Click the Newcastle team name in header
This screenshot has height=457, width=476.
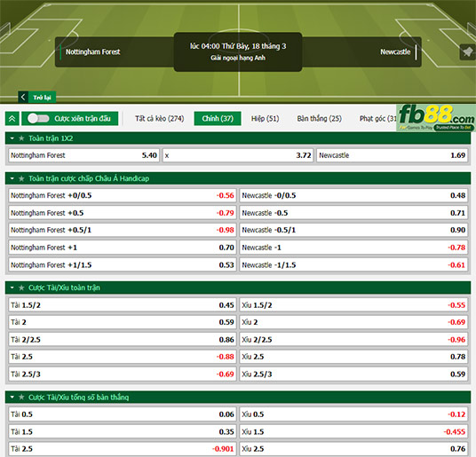tap(395, 51)
